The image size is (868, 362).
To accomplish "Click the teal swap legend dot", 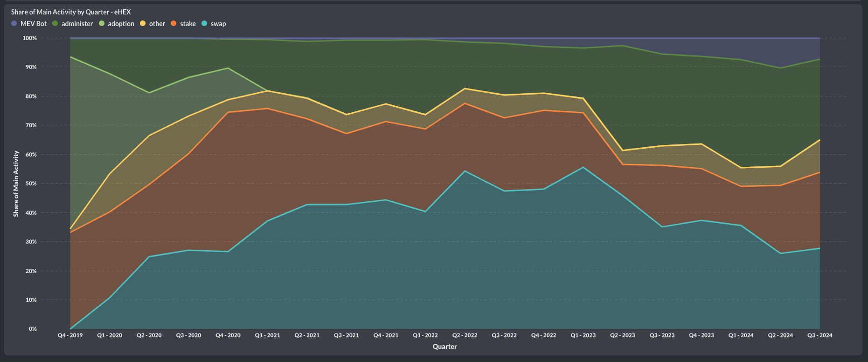I will [x=204, y=23].
